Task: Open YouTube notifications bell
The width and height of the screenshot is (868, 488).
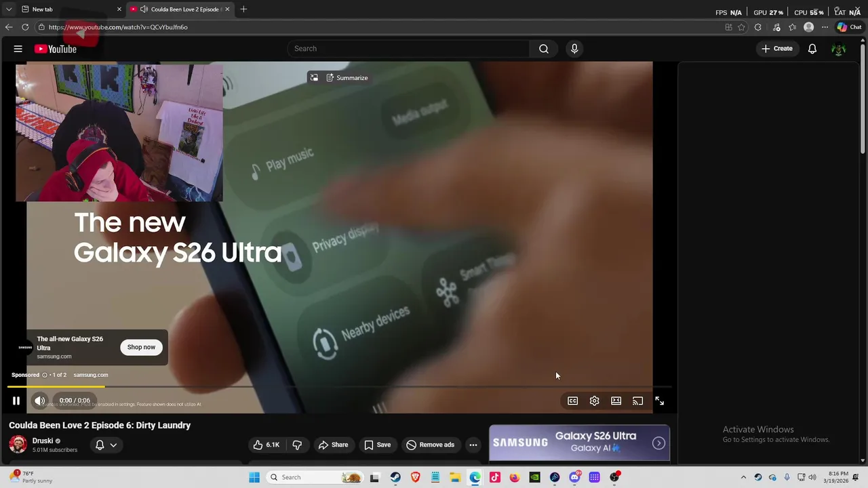Action: pyautogui.click(x=812, y=49)
